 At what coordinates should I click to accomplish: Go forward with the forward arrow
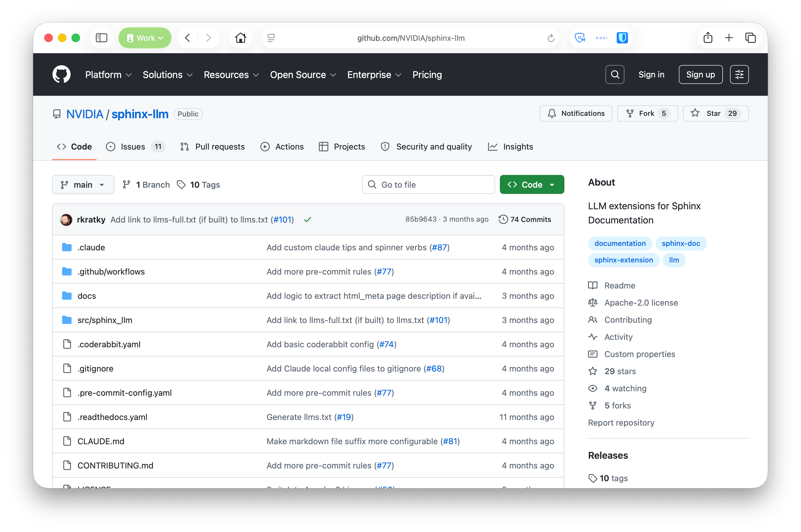pos(209,38)
